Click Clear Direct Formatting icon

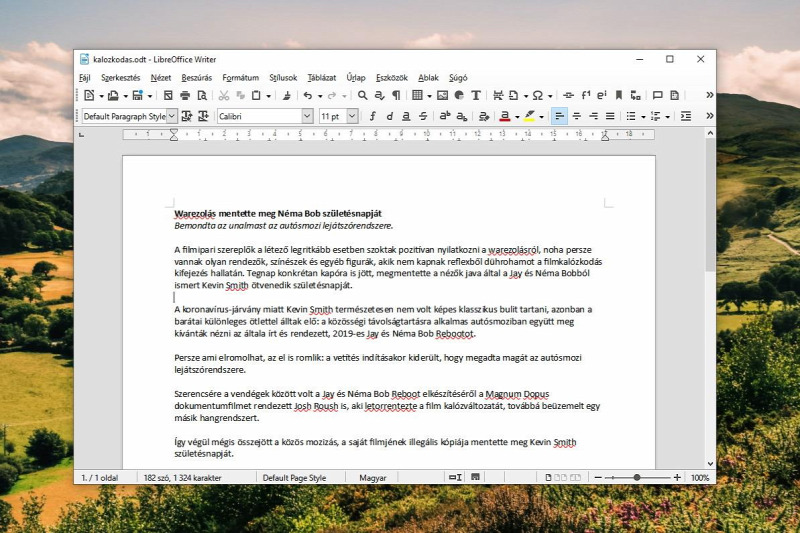484,116
